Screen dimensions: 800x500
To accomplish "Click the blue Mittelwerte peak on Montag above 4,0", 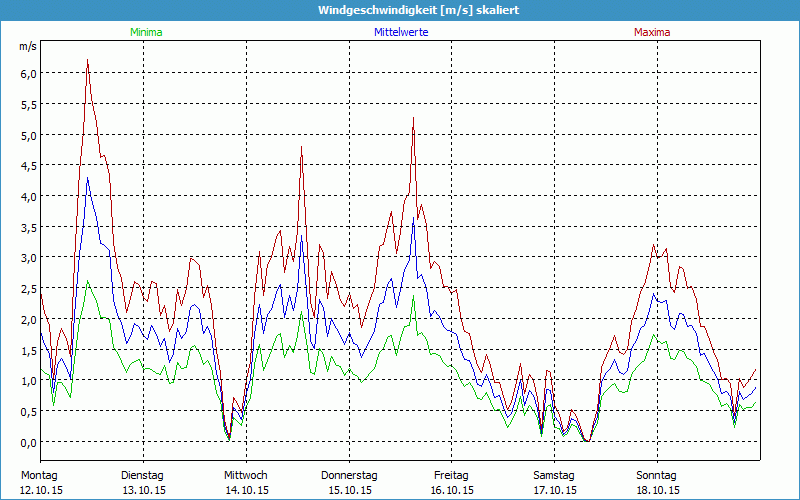I will (88, 178).
